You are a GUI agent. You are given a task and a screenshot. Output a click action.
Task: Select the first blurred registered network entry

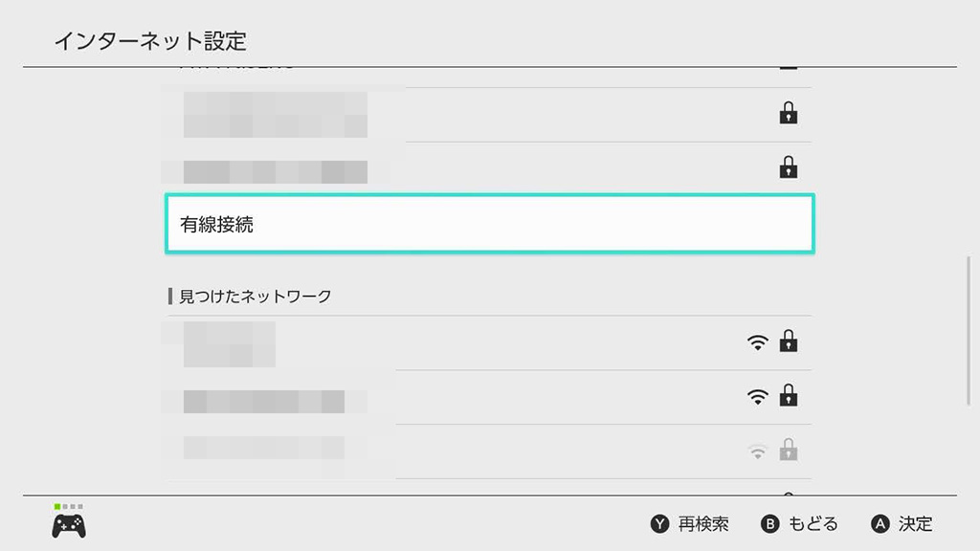pos(488,115)
